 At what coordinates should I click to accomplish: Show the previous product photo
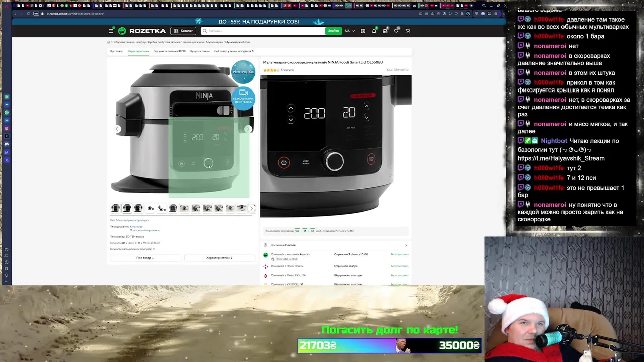pyautogui.click(x=117, y=129)
